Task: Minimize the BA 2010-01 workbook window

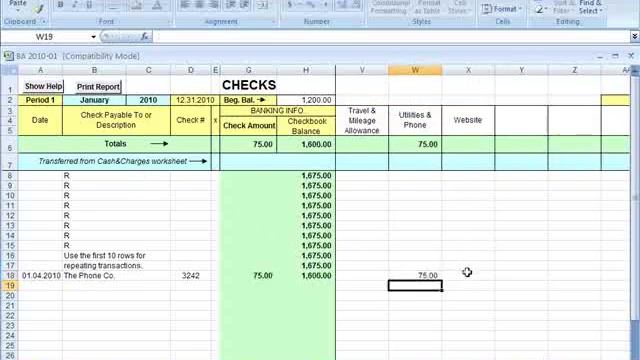Action: point(600,56)
